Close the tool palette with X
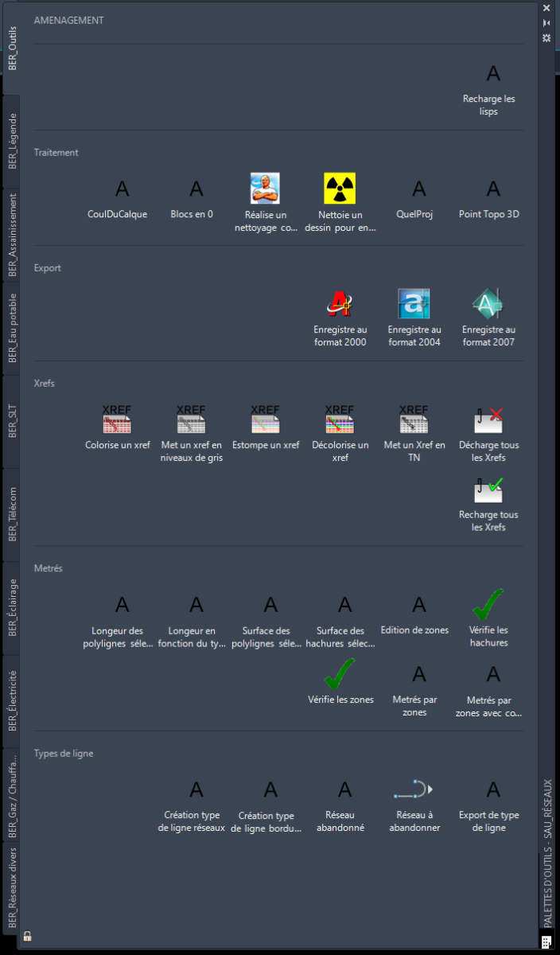Viewport: 560px width, 955px height. pyautogui.click(x=546, y=8)
